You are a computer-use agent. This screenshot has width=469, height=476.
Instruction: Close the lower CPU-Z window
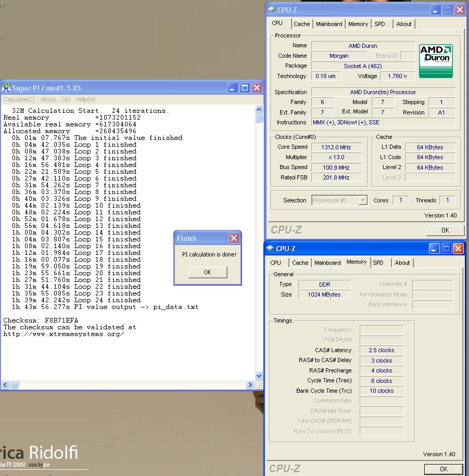459,249
